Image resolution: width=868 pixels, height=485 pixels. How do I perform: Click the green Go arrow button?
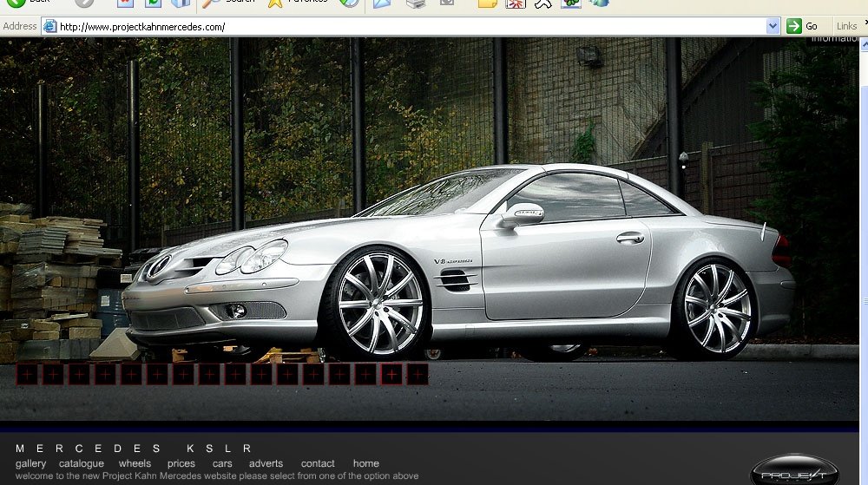coord(794,26)
